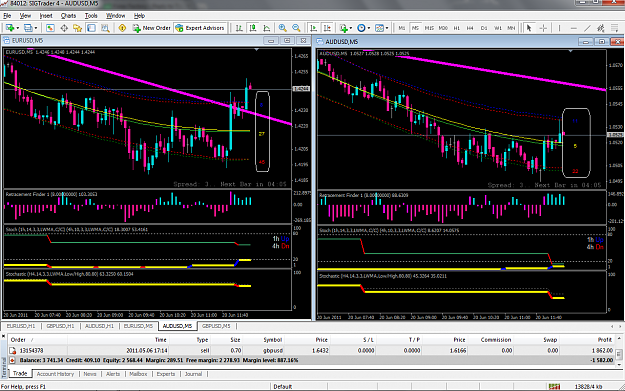Switch to line chart display

pos(267,28)
